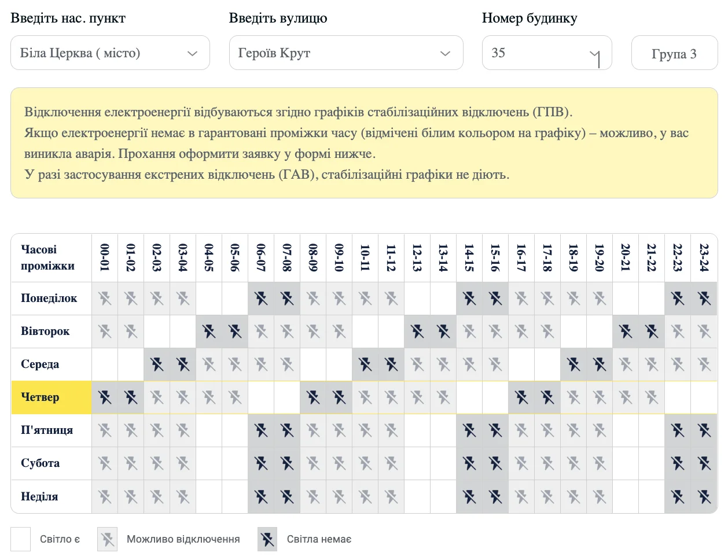Image resolution: width=728 pixels, height=560 pixels.
Task: Click the white 'Світло є' legend swatch
Action: 21,539
